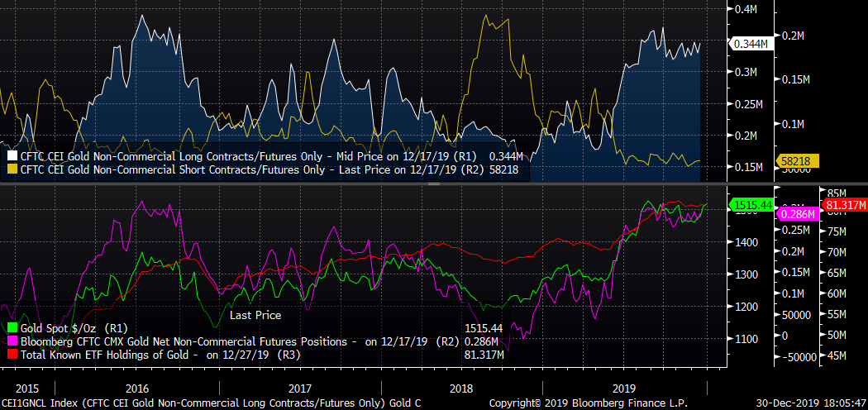868x410 pixels.
Task: Click the '30-Dec-2019 18:05:47' timestamp
Action: click(812, 403)
